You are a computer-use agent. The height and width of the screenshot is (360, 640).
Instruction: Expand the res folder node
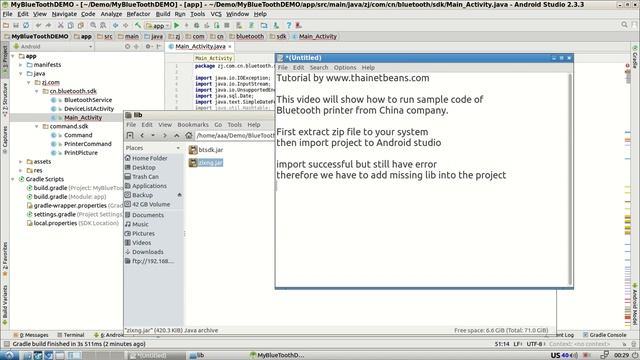tap(21, 171)
